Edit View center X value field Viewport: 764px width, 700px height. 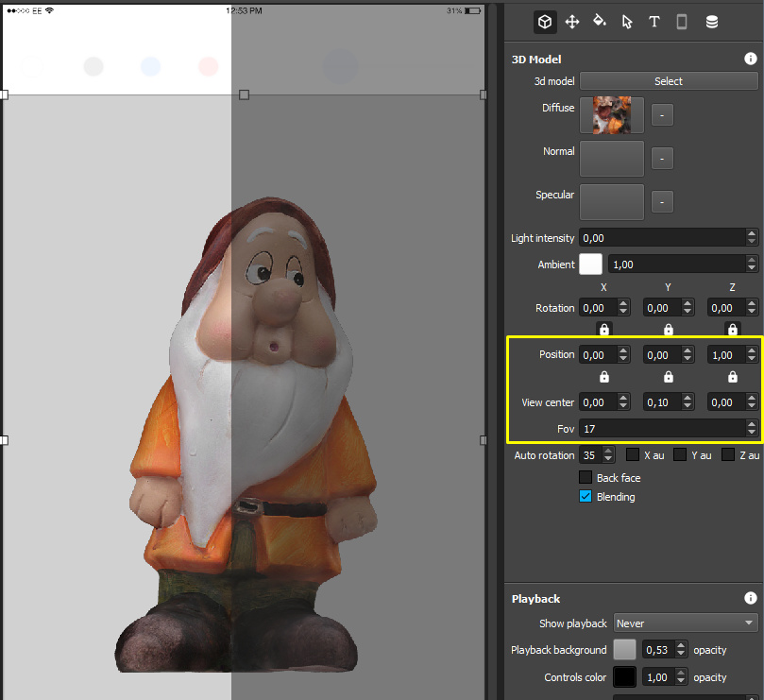pyautogui.click(x=599, y=402)
